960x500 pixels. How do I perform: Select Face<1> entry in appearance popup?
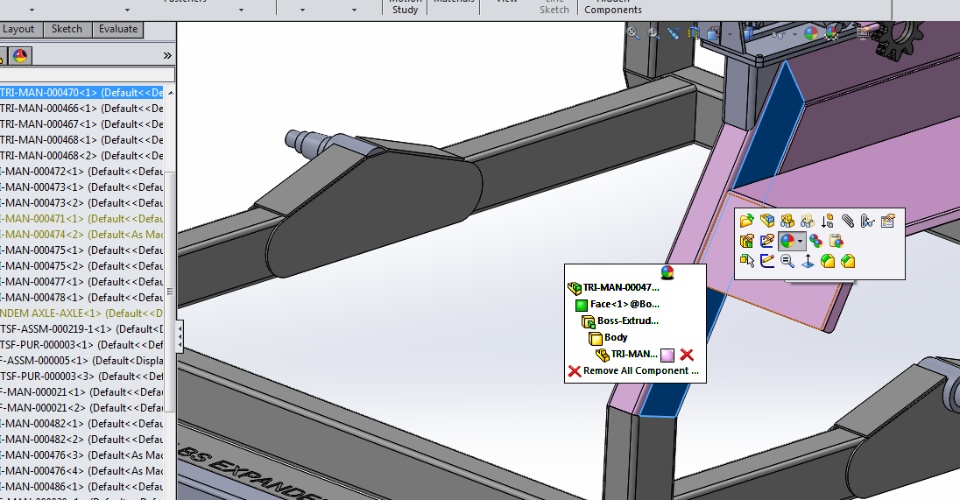pos(618,304)
